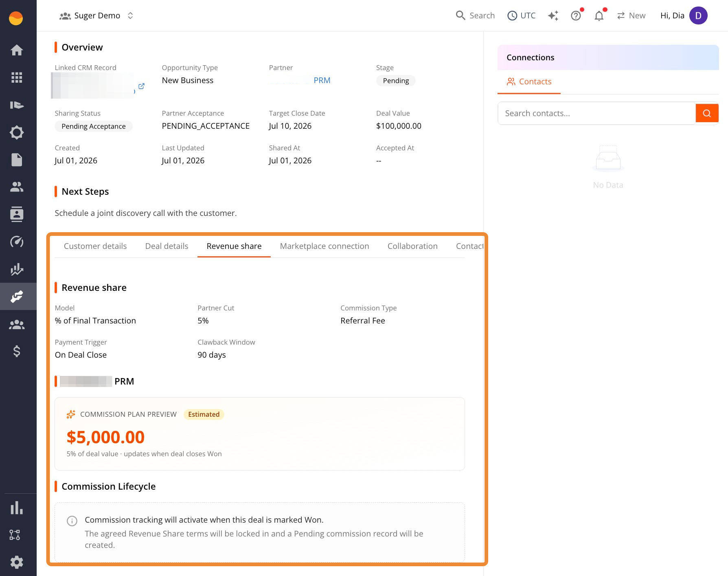Screen dimensions: 728x576
Task: Switch to Deal details tab
Action: click(x=167, y=246)
